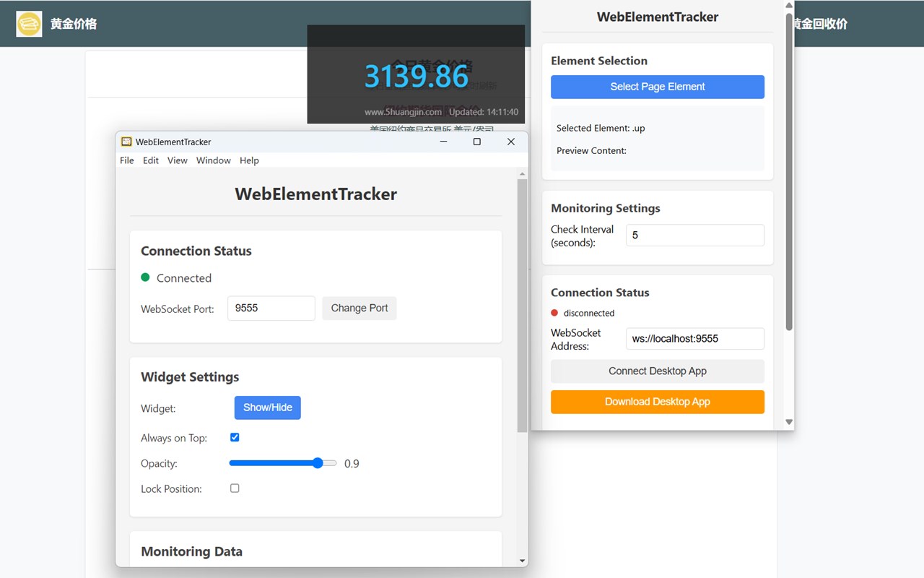Click Select Page Element button

click(x=658, y=87)
